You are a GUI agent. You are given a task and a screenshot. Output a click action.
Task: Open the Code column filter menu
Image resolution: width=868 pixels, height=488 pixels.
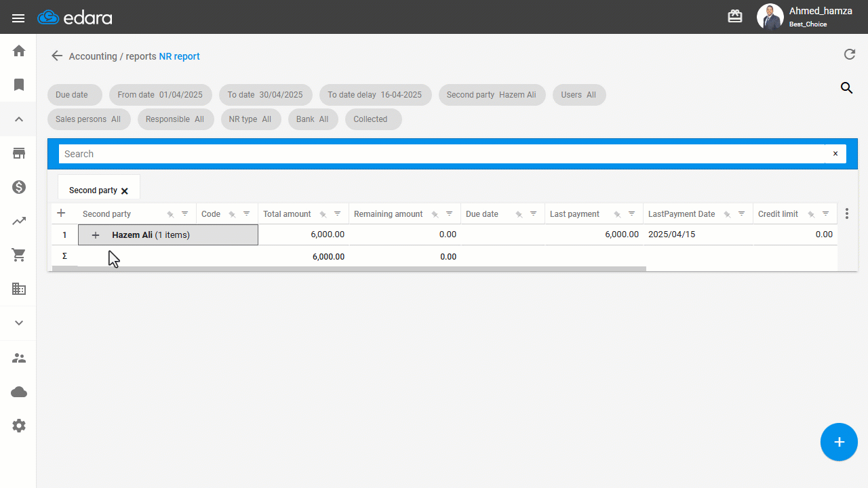pos(246,213)
